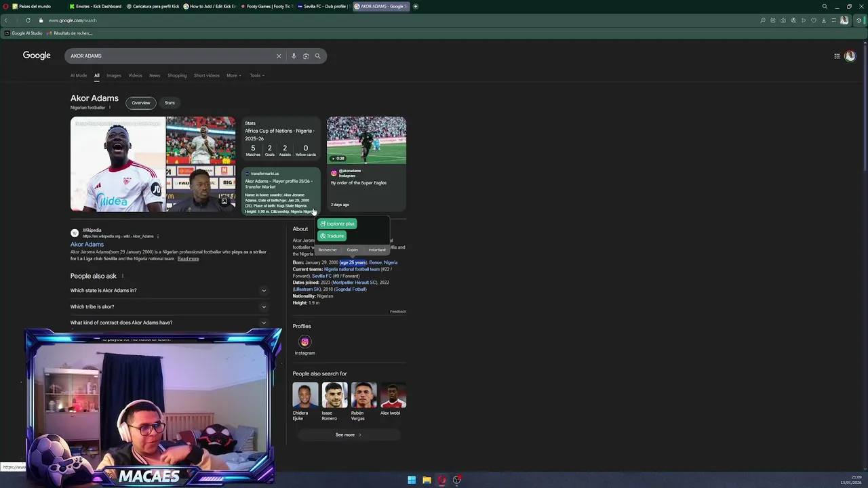
Task: Select the Stats chip under Akor Adams
Action: click(170, 103)
